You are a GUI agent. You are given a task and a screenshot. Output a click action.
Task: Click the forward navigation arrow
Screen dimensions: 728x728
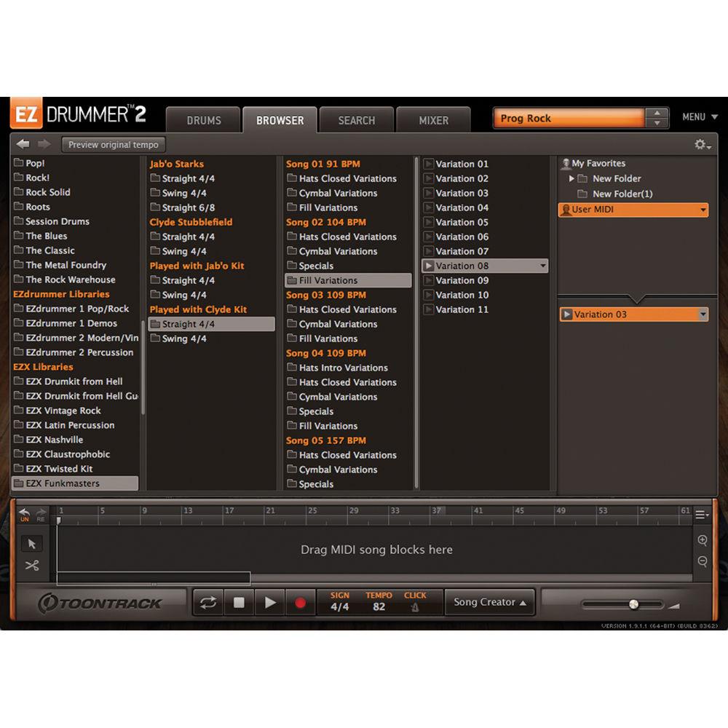point(44,144)
